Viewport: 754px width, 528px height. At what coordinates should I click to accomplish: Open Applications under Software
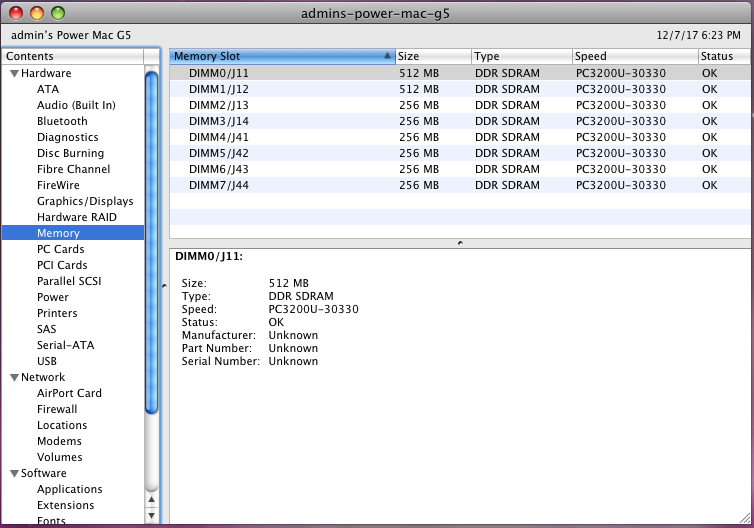[70, 489]
